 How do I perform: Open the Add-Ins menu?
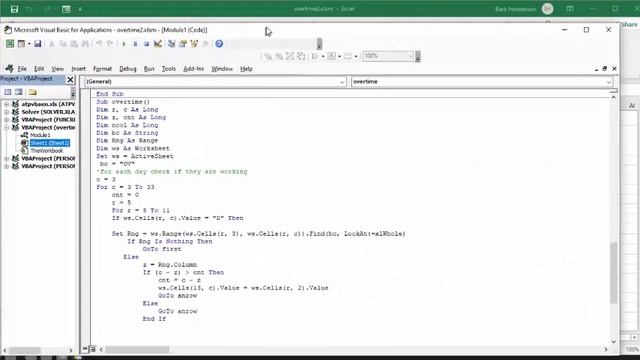(x=193, y=69)
